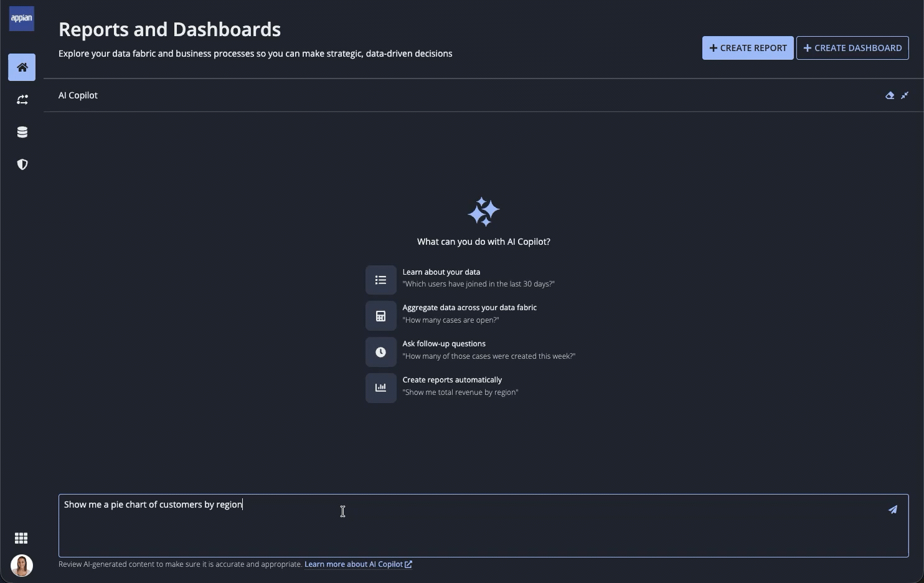The width and height of the screenshot is (924, 583).
Task: Click the "Review AI-generated content" disclaimer text
Action: pyautogui.click(x=181, y=564)
